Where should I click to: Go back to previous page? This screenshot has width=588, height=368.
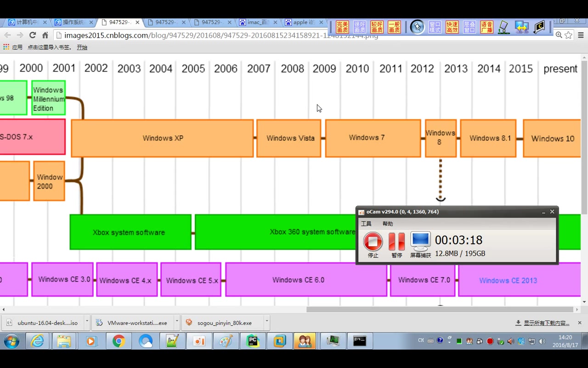[7, 35]
